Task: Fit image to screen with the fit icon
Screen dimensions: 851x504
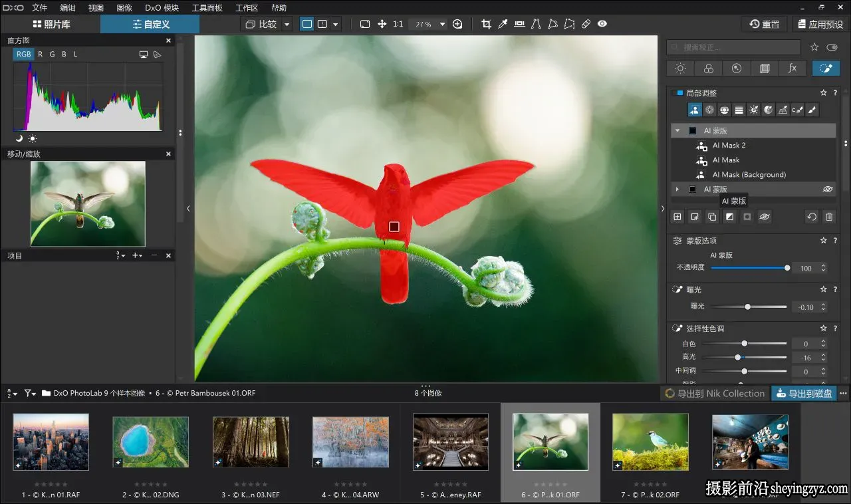Action: click(365, 24)
